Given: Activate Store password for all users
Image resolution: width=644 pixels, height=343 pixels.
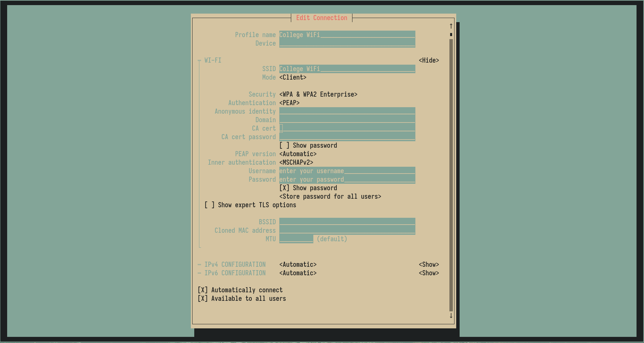Looking at the screenshot, I should [x=330, y=196].
